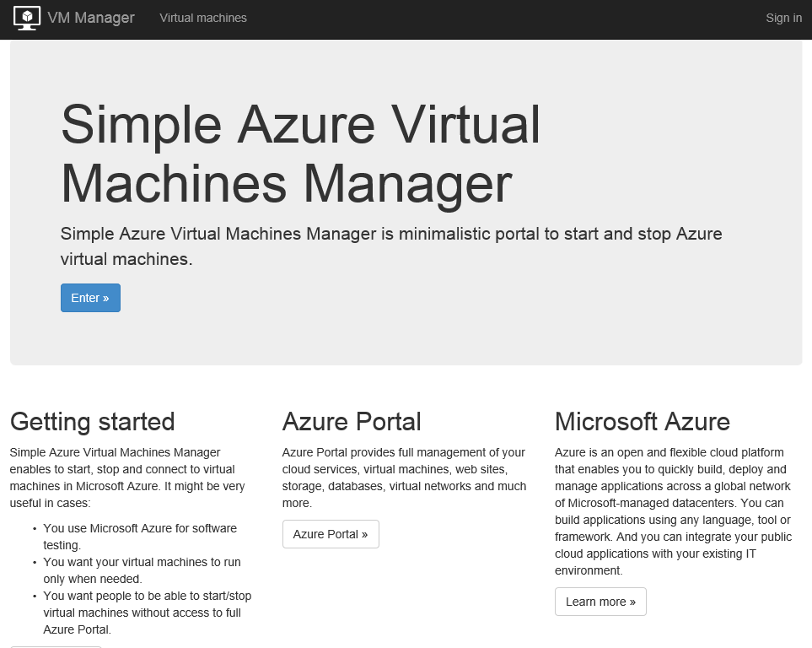This screenshot has height=648, width=812.
Task: Click the Microsoft Azure section heading
Action: pyautogui.click(x=643, y=422)
